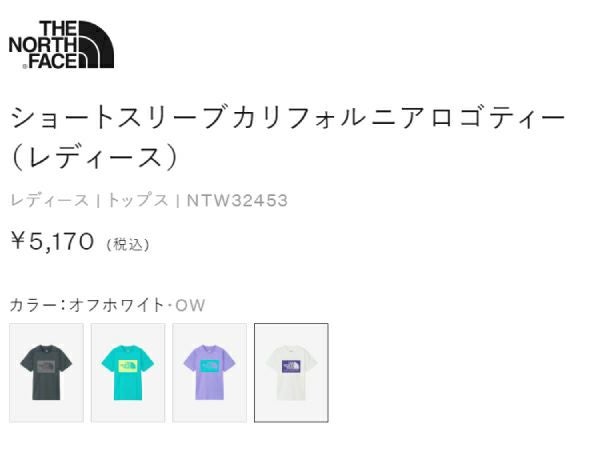Screen dimensions: 600x450
Task: Click the yellow box logo on turquoise tee
Action: [128, 366]
